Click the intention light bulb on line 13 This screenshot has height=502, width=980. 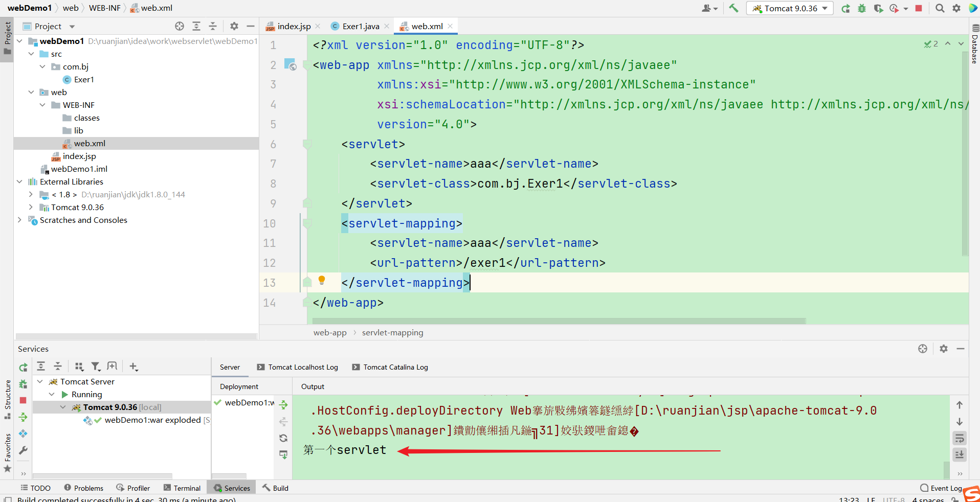(x=322, y=280)
